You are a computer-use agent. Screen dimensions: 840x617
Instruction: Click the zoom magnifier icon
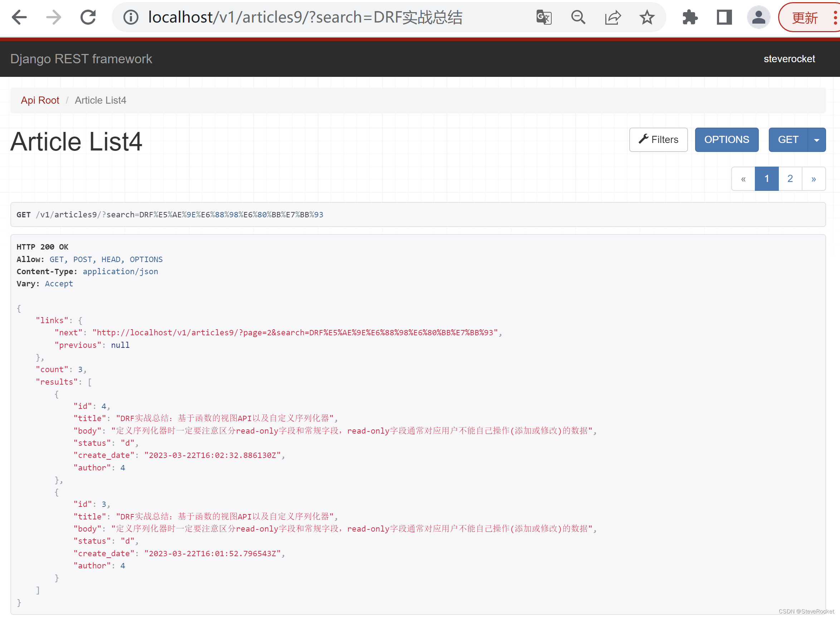tap(578, 17)
